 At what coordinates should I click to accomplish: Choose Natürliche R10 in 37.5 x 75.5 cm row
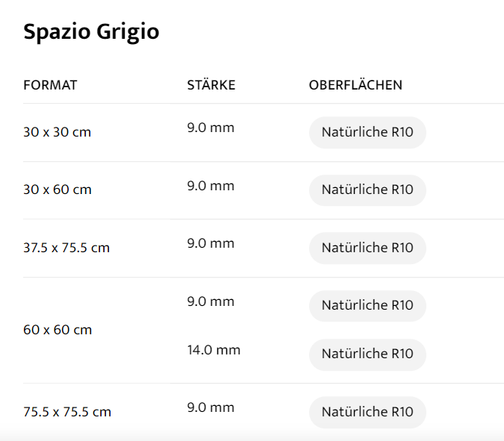(x=367, y=248)
